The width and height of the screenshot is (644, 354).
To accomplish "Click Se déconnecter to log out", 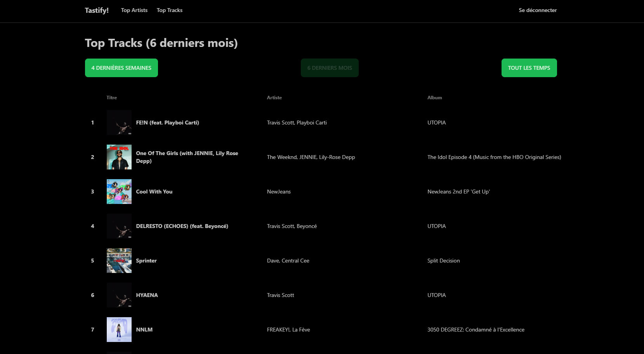I will coord(538,10).
